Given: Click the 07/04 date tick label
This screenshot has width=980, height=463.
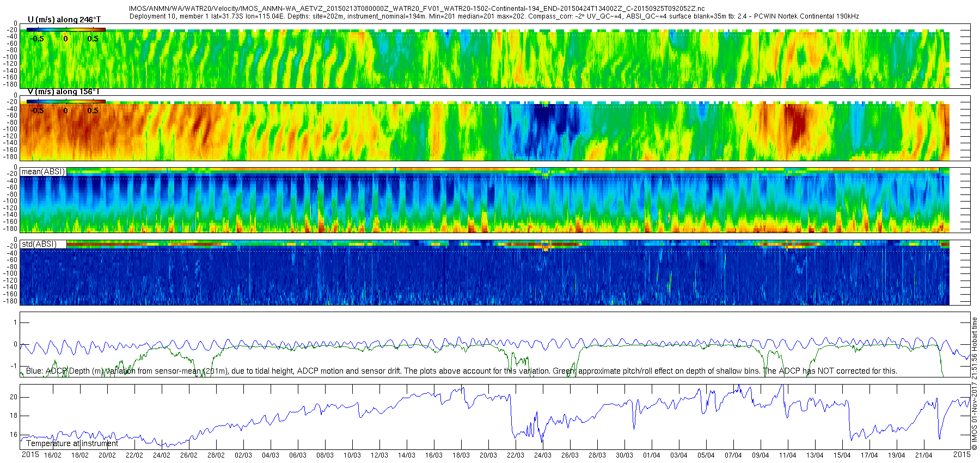Looking at the screenshot, I should click(x=733, y=455).
